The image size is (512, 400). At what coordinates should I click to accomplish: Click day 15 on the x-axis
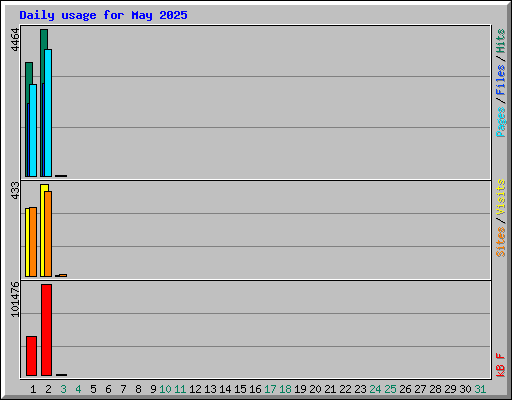[x=240, y=389]
